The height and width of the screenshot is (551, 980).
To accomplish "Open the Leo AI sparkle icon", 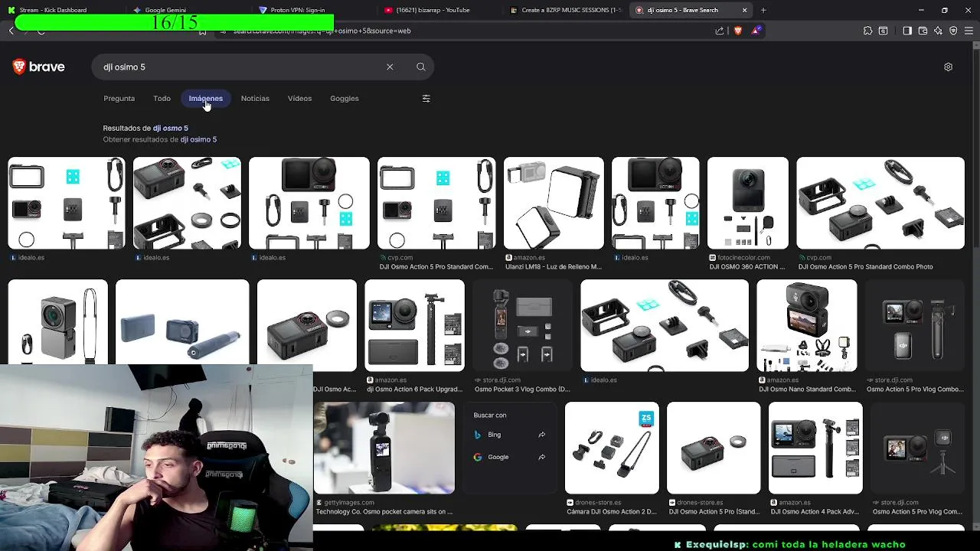I will pos(938,31).
